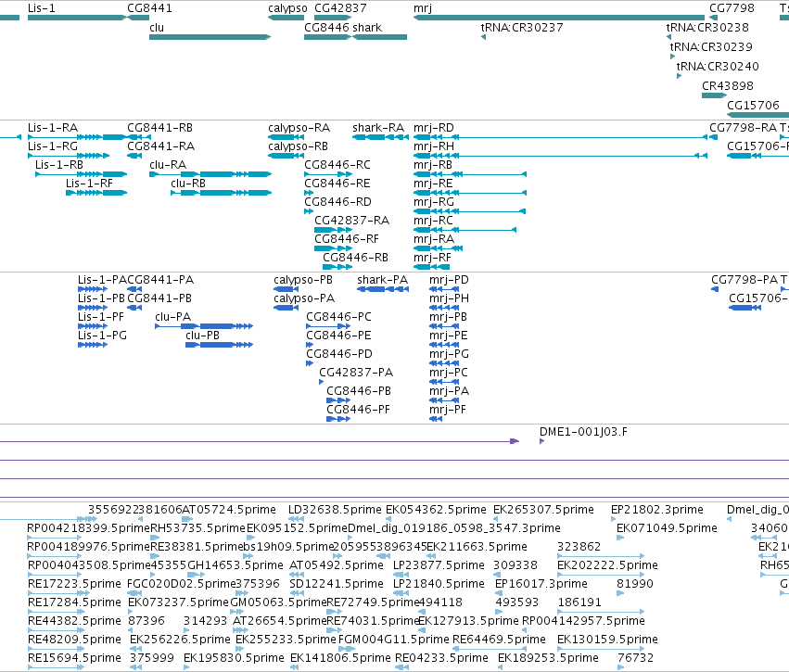
Task: Click transcript Lis-1-RG
Action: [69, 156]
